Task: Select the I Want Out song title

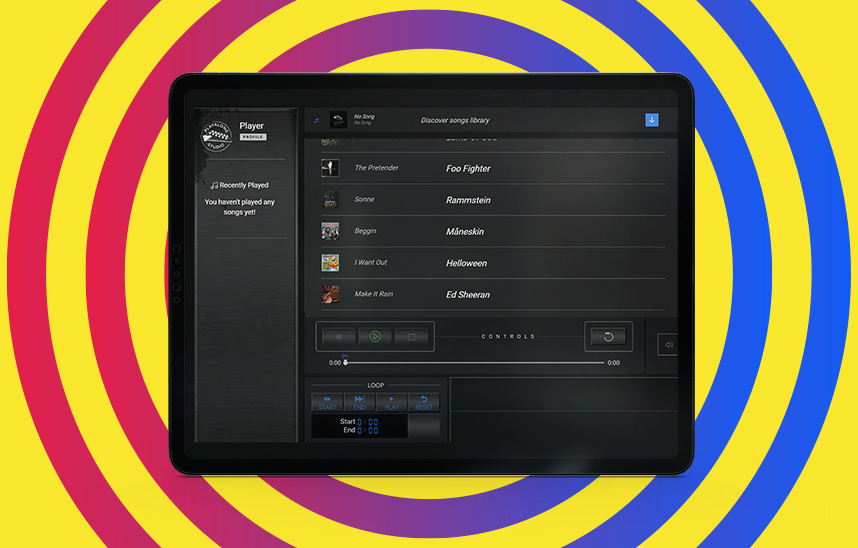Action: coord(370,262)
